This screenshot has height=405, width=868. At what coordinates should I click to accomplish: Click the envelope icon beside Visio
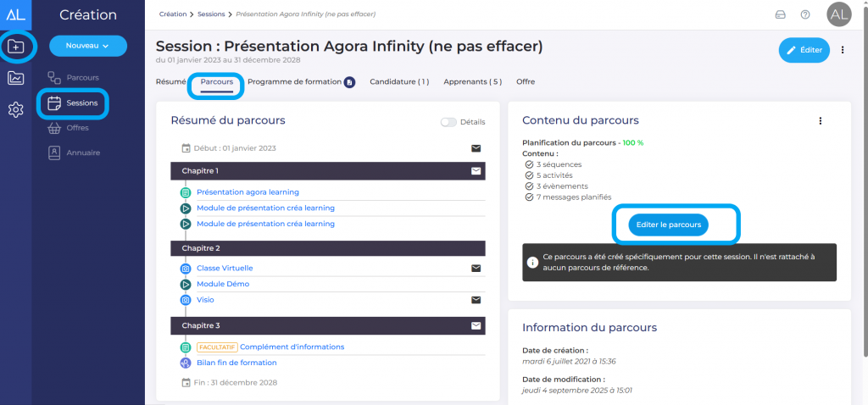476,300
